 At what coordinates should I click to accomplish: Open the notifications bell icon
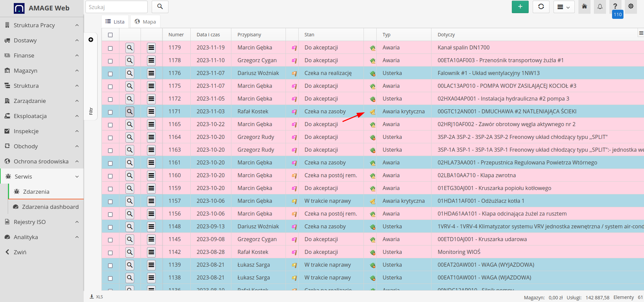[x=600, y=7]
